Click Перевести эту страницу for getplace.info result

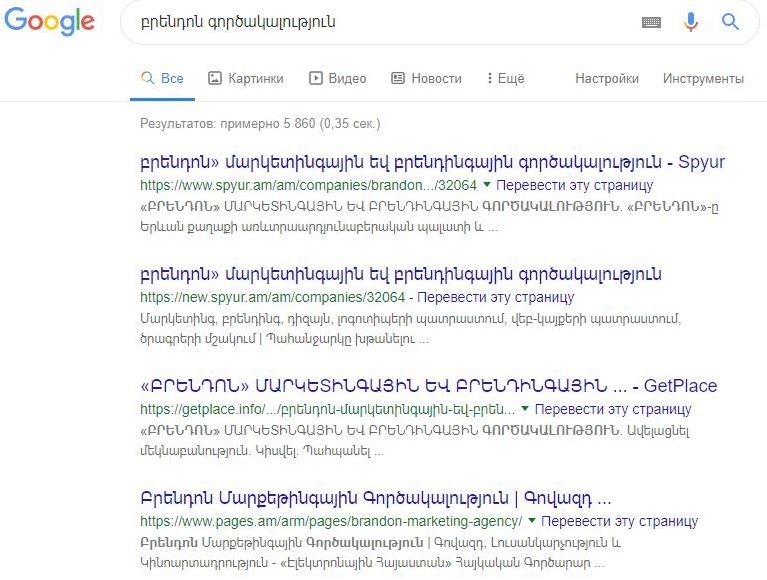[x=613, y=409]
